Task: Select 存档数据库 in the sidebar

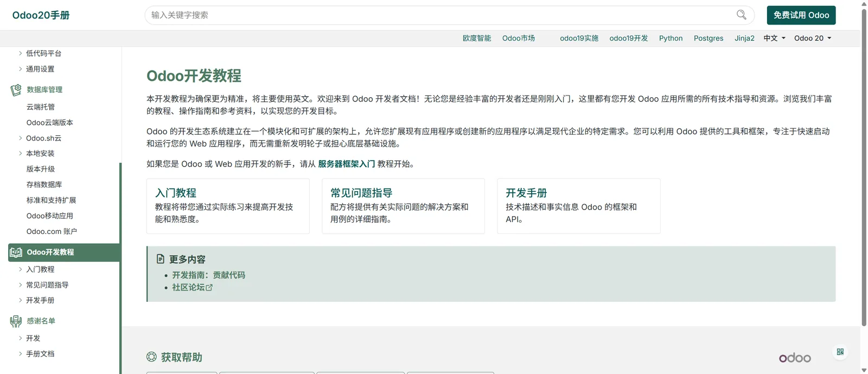Action: point(44,185)
